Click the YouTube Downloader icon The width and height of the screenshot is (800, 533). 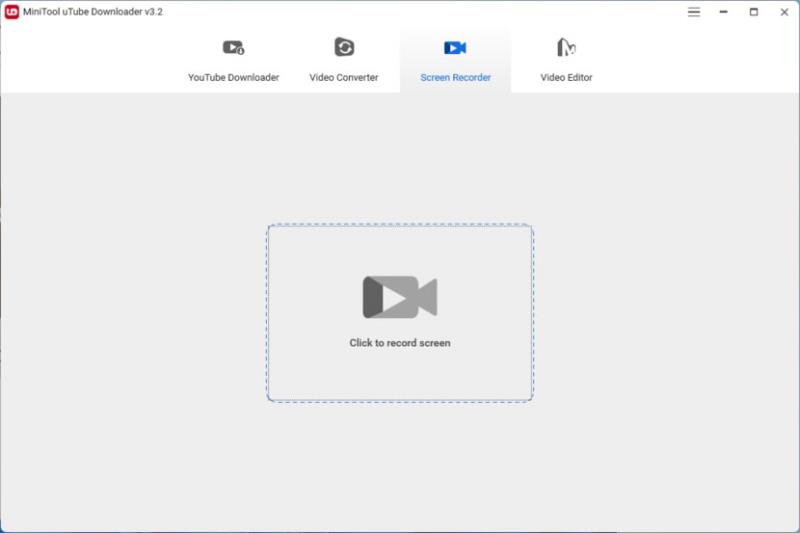[x=234, y=48]
